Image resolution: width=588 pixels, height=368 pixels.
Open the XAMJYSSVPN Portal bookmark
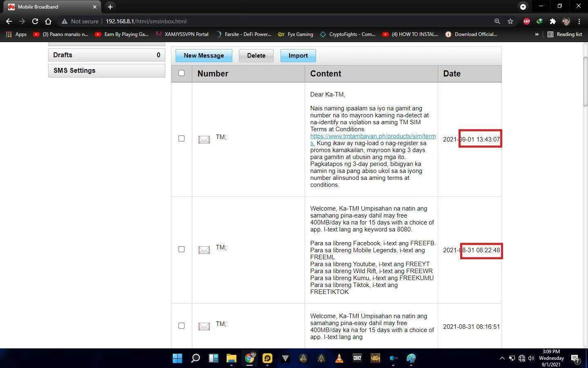(182, 34)
